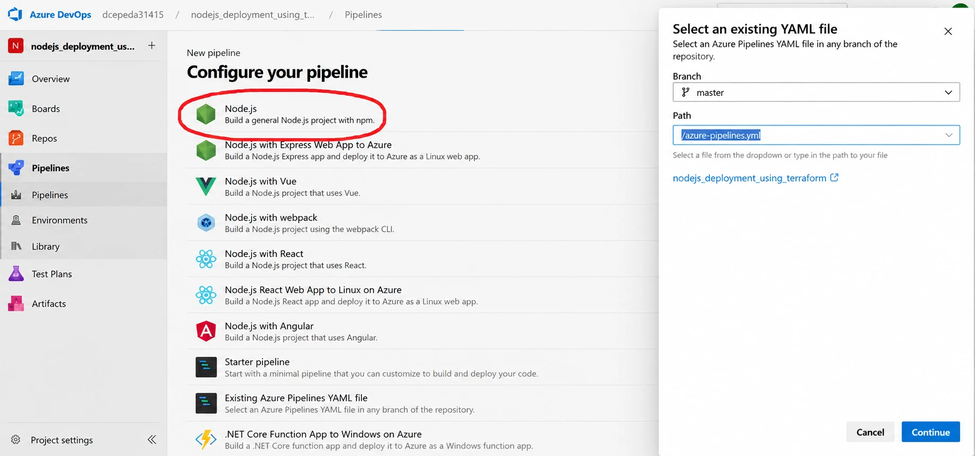This screenshot has height=456, width=975.
Task: Click the Test Plans flask icon
Action: point(16,274)
